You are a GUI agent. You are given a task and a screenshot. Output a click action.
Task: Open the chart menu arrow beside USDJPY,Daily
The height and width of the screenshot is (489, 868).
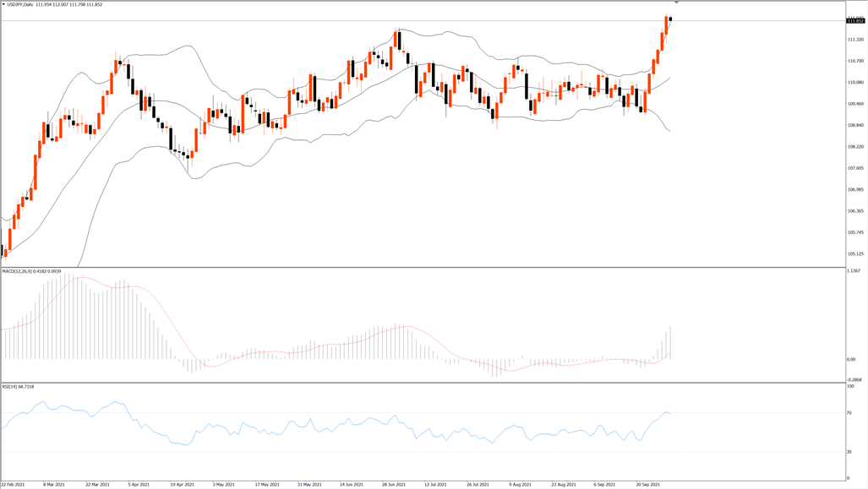point(3,4)
